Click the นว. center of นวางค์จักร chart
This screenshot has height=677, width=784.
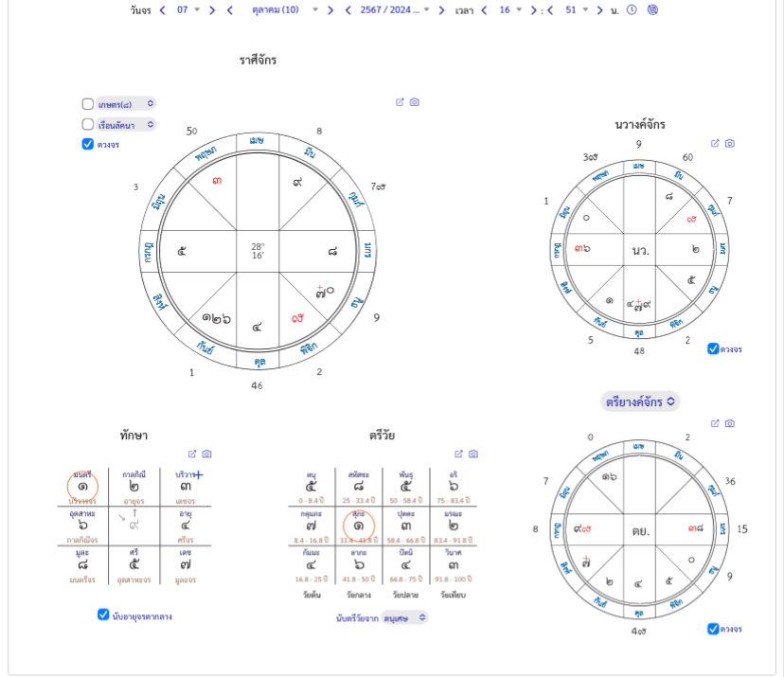click(x=640, y=250)
